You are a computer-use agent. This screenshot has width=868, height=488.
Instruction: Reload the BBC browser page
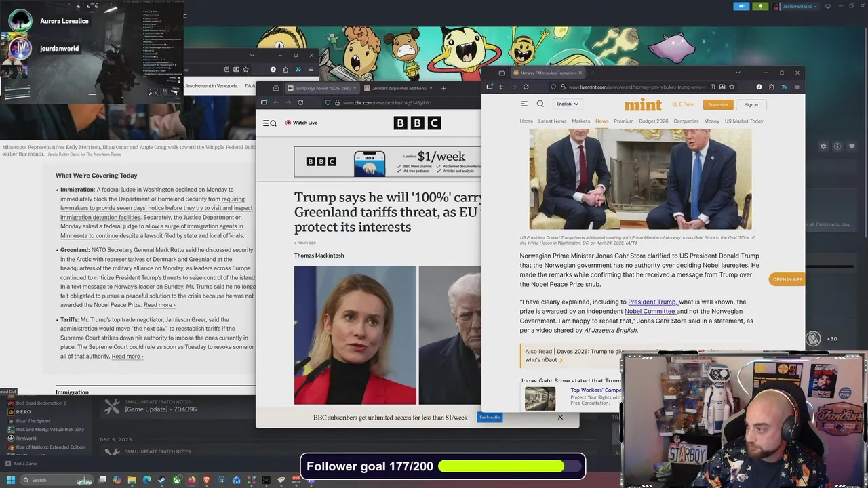coord(300,102)
